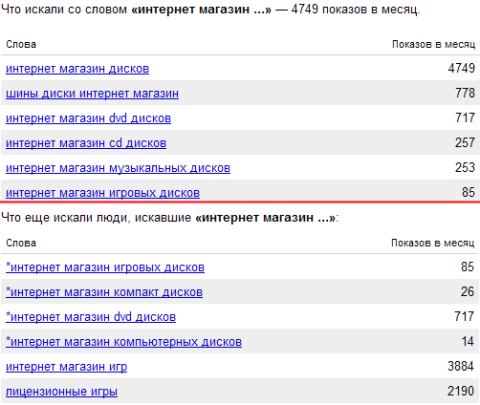480x405 pixels.
Task: Open link '*интернет магазин компакт дисков'
Action: pos(104,292)
